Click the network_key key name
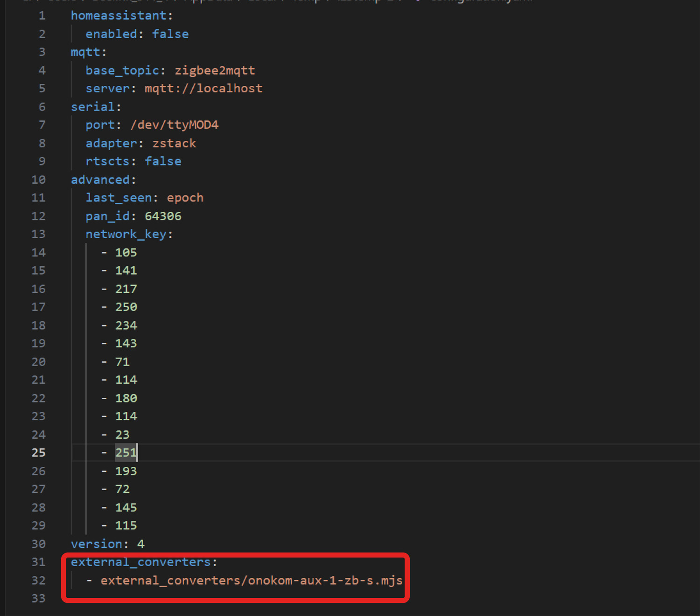This screenshot has width=700, height=616. pyautogui.click(x=126, y=234)
